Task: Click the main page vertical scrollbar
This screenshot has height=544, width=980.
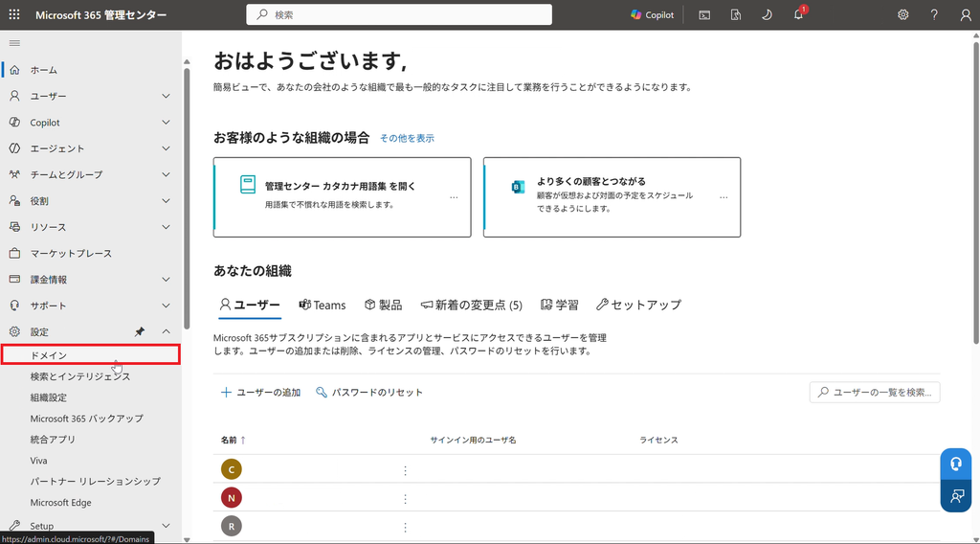Action: (975, 192)
